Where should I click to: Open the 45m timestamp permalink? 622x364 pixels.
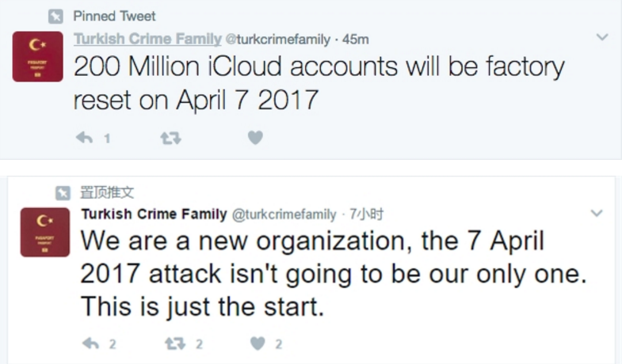coord(356,39)
